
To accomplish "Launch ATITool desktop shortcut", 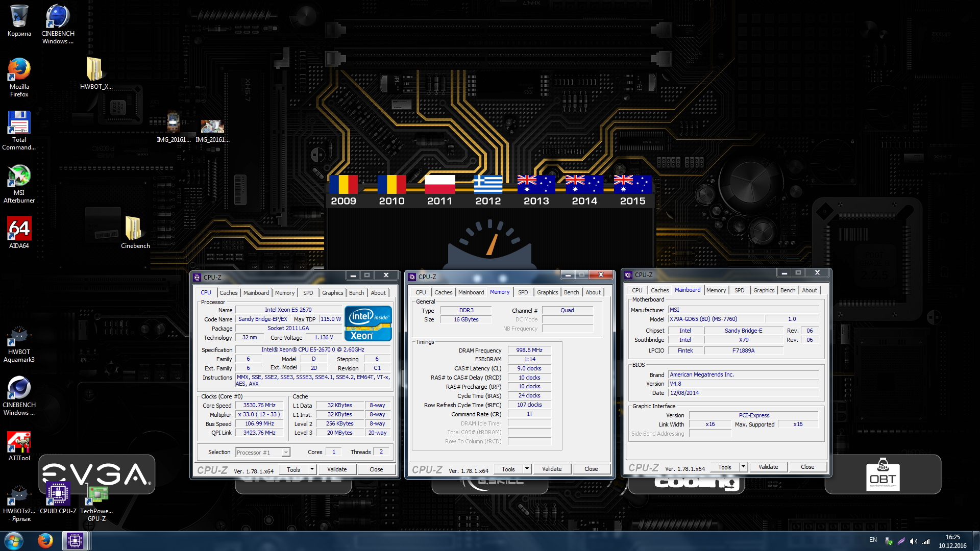I will point(19,445).
